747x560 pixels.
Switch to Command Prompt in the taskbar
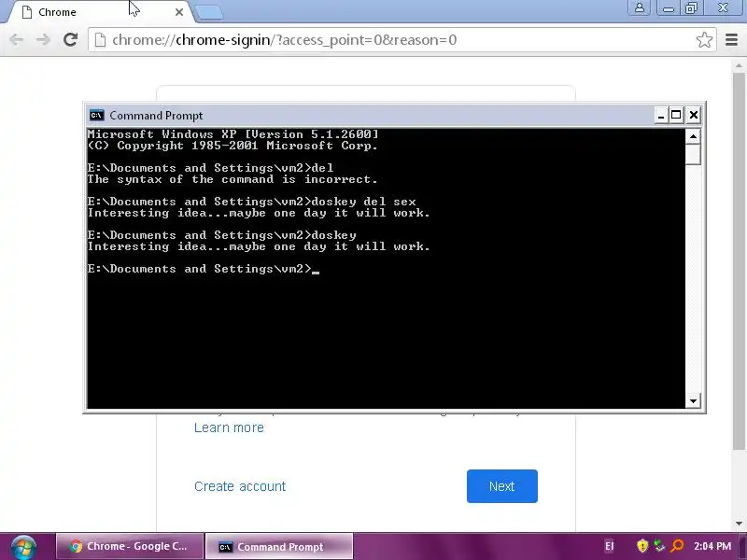(279, 546)
